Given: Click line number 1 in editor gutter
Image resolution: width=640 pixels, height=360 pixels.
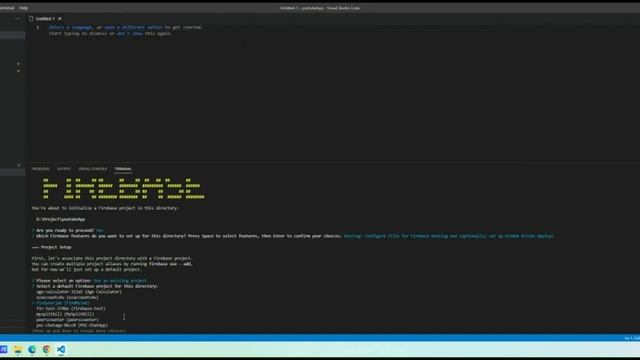Looking at the screenshot, I should point(38,27).
